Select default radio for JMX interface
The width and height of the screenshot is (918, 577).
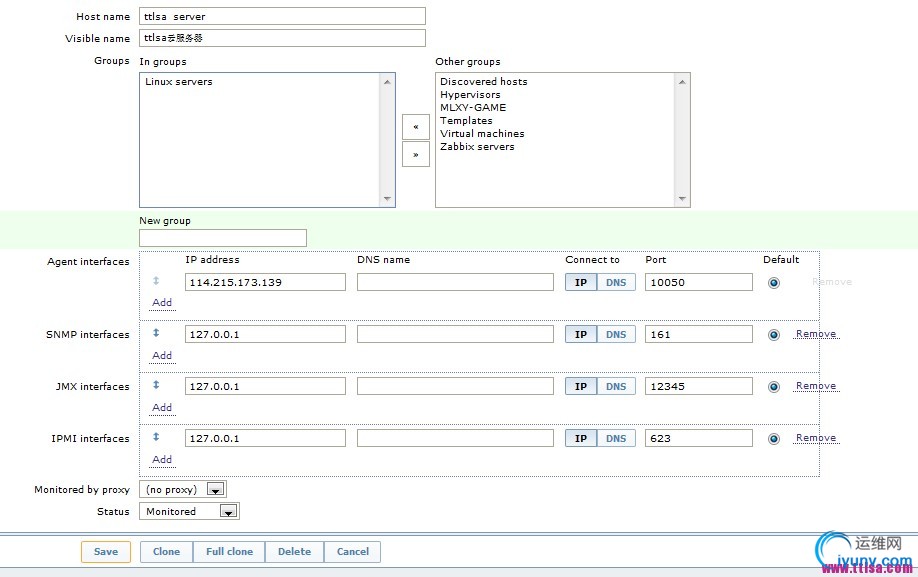pyautogui.click(x=774, y=387)
